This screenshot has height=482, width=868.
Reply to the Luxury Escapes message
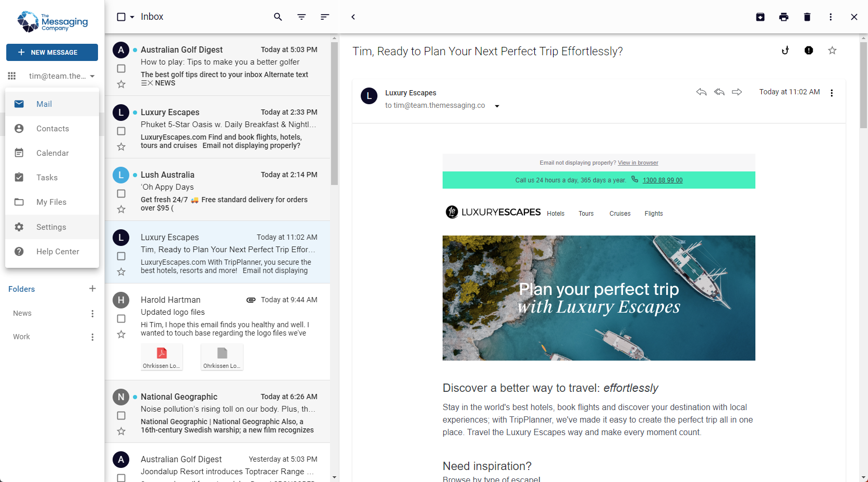pos(701,92)
